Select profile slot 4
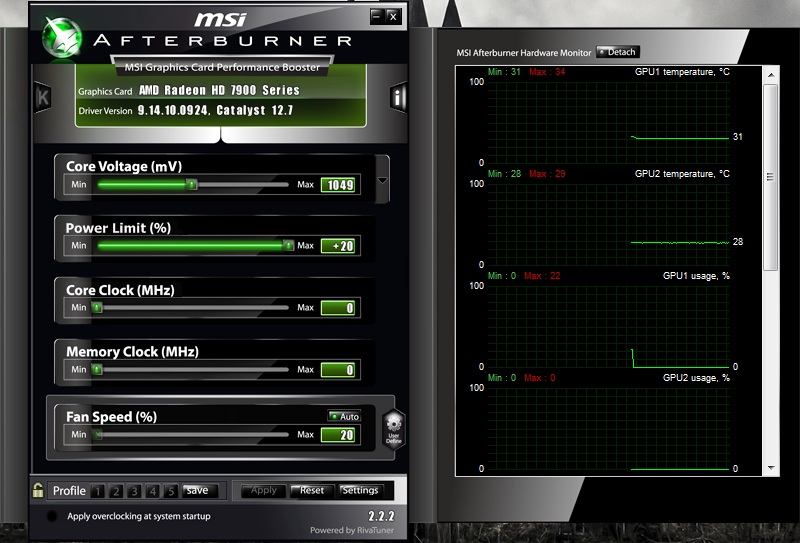 (x=153, y=491)
